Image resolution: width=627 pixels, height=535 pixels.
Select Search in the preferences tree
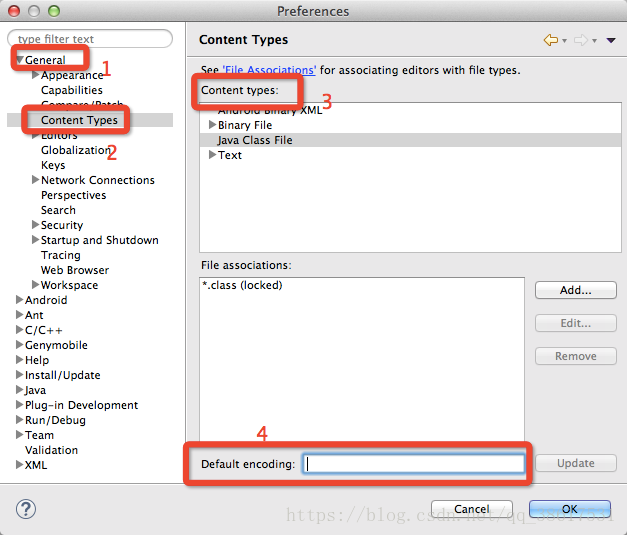[58, 210]
